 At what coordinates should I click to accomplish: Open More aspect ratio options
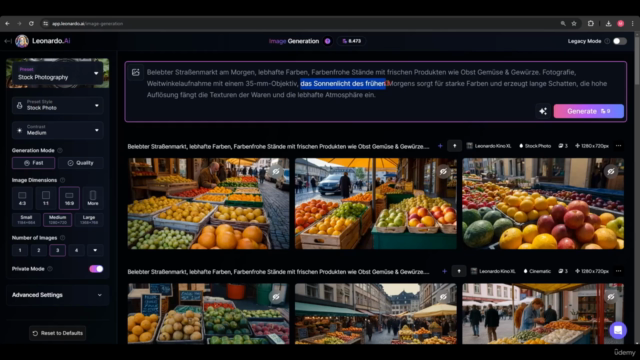[93, 198]
